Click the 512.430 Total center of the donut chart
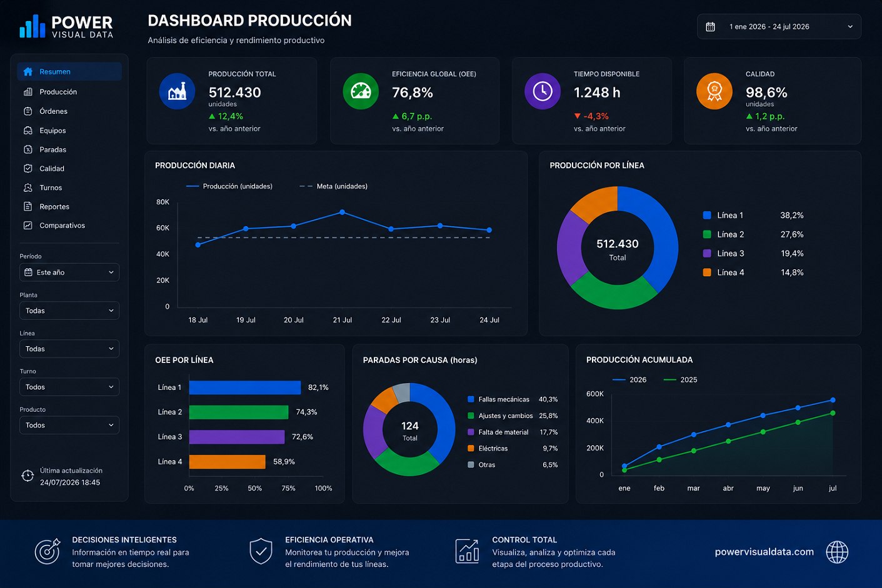This screenshot has height=588, width=882. (x=618, y=249)
